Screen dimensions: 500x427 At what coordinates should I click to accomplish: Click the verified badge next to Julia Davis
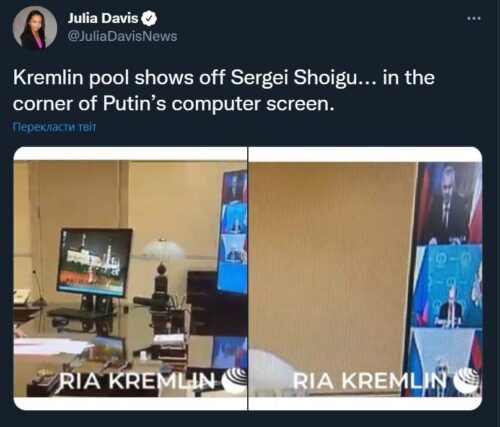(x=149, y=18)
